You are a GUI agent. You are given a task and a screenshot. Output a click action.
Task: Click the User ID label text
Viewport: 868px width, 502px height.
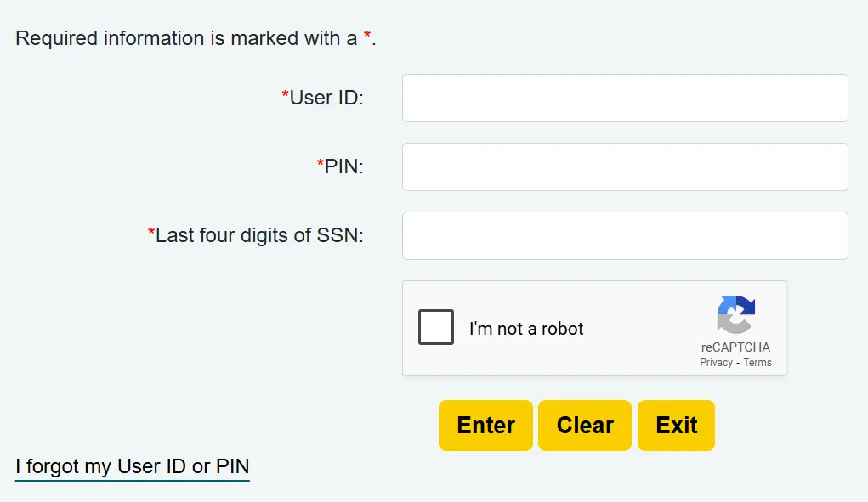click(x=326, y=99)
